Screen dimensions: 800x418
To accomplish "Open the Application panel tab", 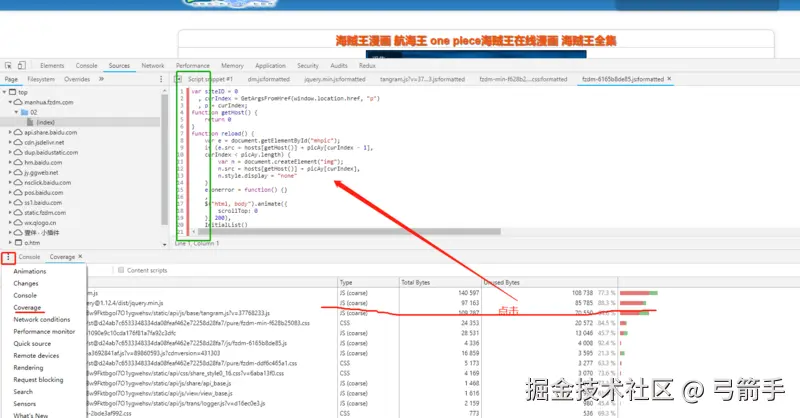I will click(x=270, y=65).
